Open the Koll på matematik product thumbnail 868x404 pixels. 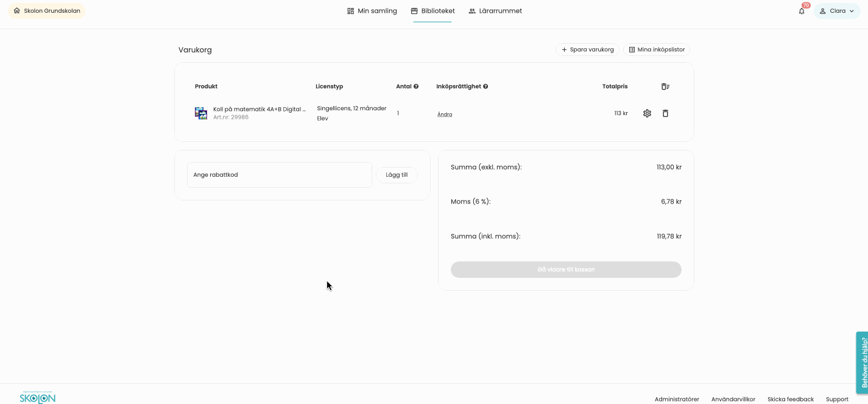[x=200, y=113]
